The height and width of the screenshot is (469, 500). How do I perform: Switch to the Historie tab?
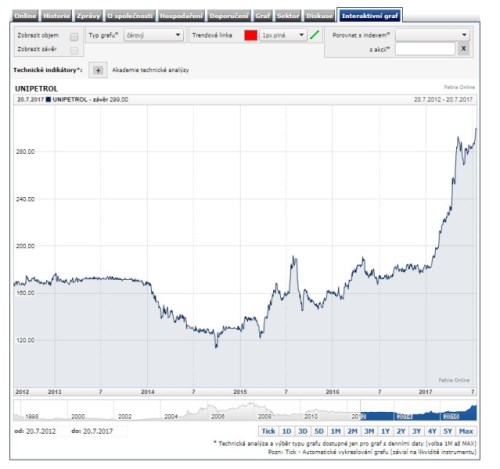point(57,16)
